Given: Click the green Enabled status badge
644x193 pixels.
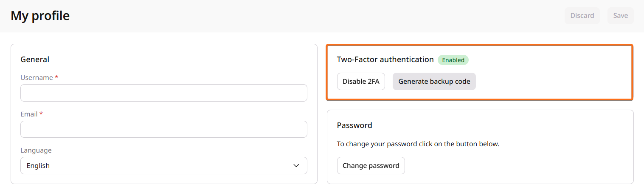Looking at the screenshot, I should [453, 60].
